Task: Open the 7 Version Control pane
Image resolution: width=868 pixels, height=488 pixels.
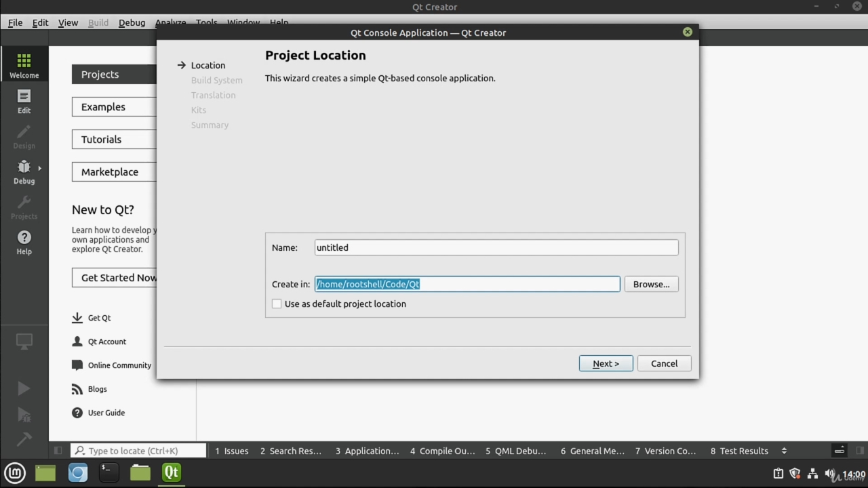Action: [x=665, y=451]
